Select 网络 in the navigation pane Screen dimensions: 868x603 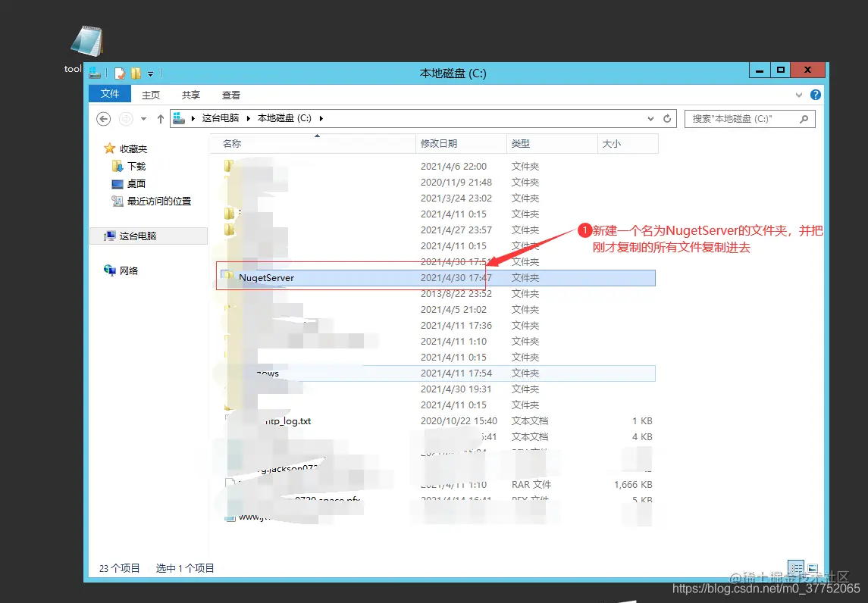[x=128, y=270]
